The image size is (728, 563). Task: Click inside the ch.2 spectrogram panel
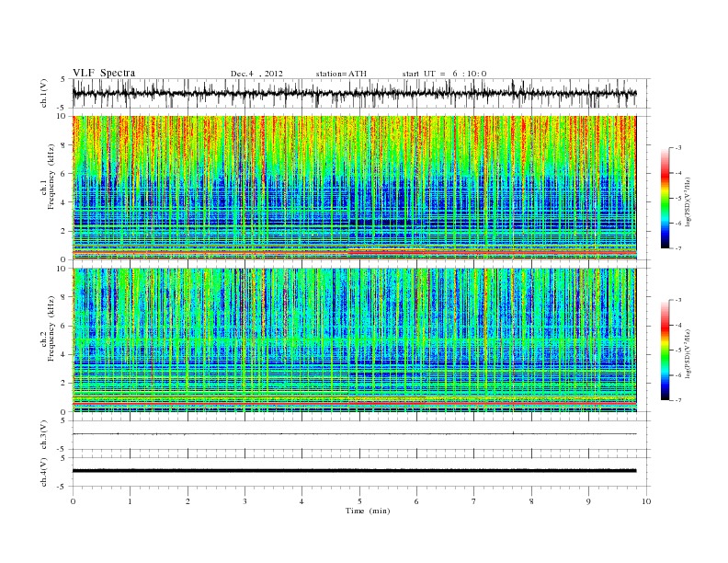point(354,340)
